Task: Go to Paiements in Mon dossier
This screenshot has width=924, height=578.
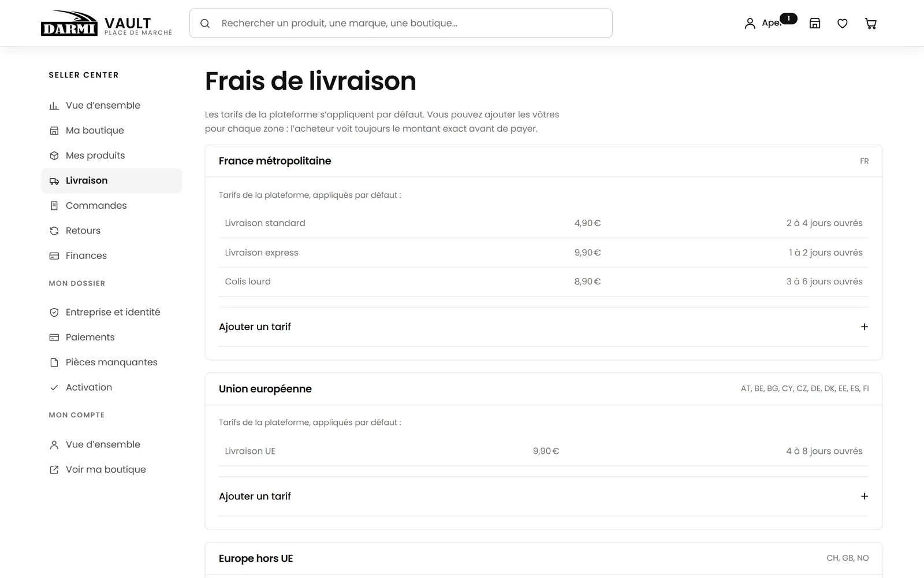Action: tap(111, 337)
